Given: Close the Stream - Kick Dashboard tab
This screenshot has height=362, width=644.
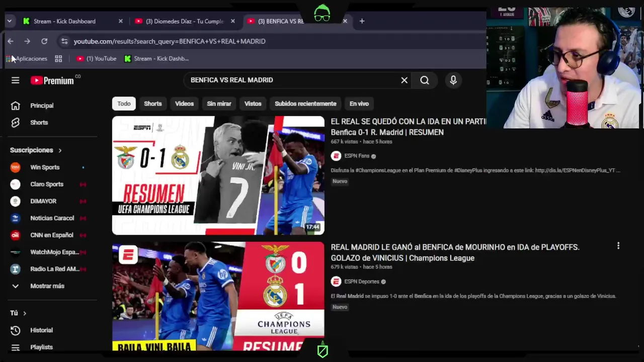Looking at the screenshot, I should pyautogui.click(x=121, y=21).
